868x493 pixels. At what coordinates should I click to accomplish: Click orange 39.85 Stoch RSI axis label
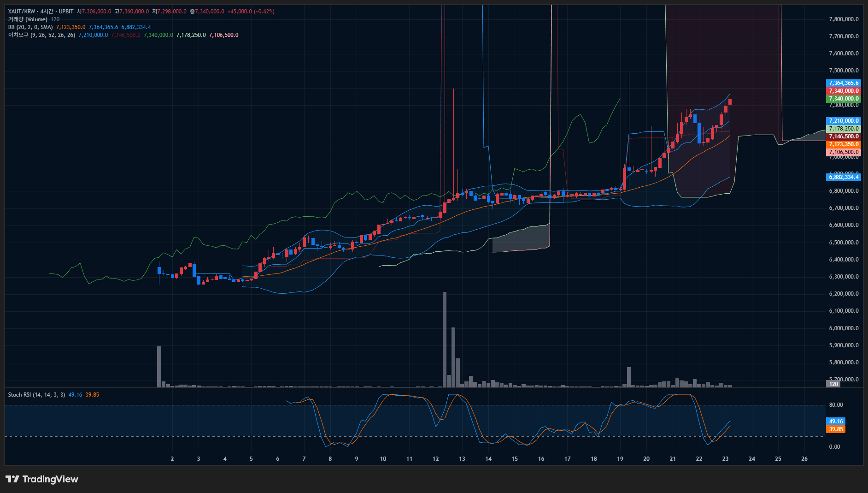click(x=836, y=429)
